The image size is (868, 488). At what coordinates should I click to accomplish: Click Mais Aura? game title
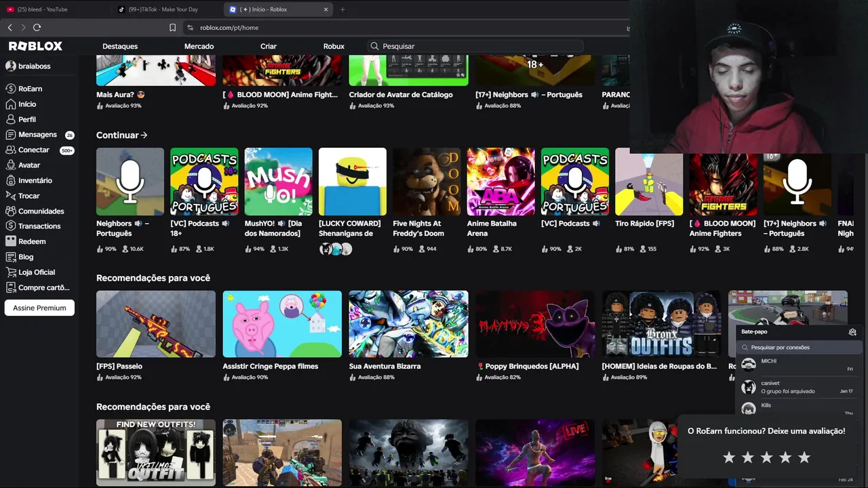[121, 95]
